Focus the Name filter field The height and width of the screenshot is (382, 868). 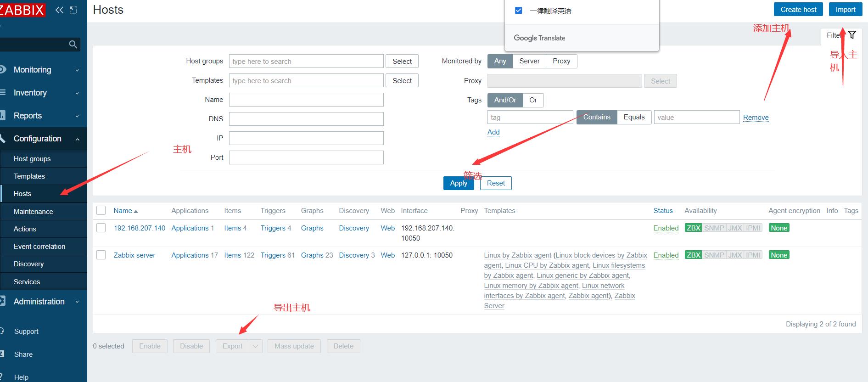pyautogui.click(x=306, y=100)
